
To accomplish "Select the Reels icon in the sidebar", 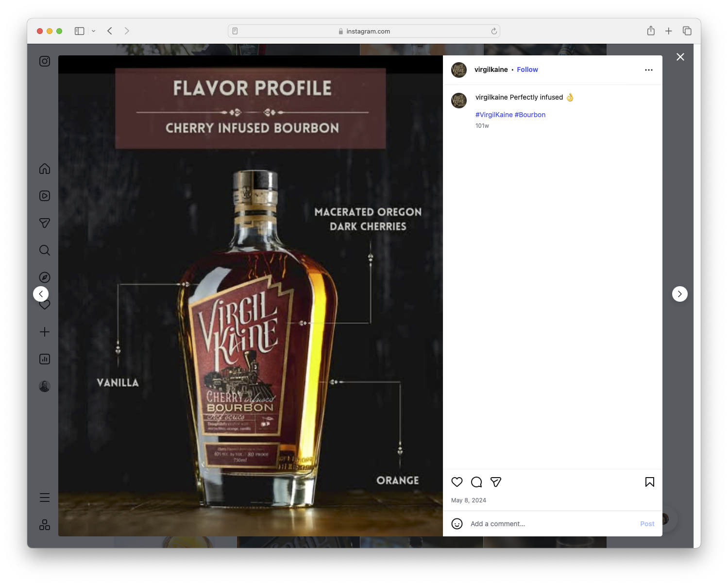I will pyautogui.click(x=44, y=196).
